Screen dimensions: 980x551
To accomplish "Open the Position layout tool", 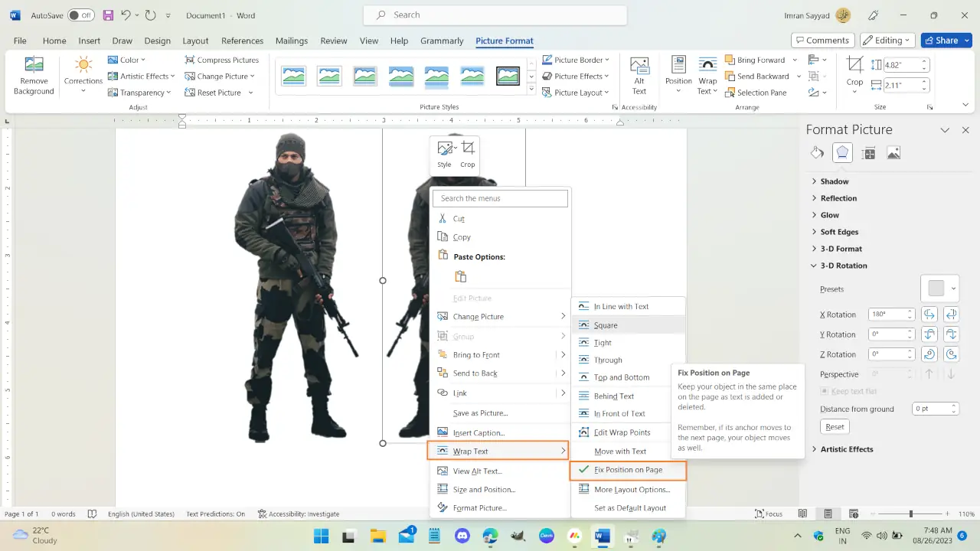I will click(x=678, y=75).
